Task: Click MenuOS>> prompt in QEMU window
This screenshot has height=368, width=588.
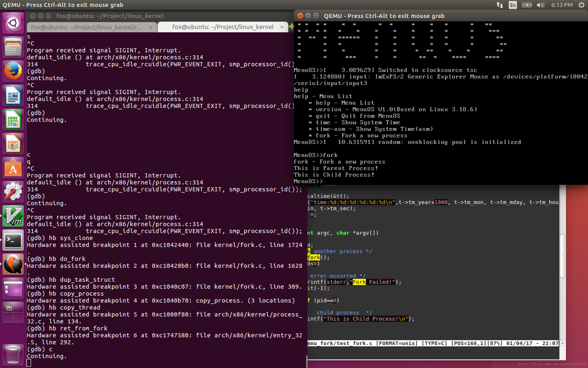Action: 308,181
